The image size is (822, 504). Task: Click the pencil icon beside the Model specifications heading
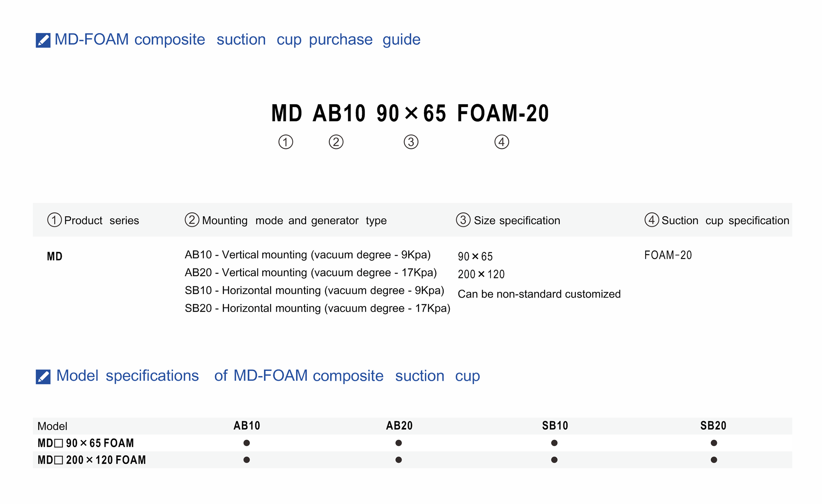[x=43, y=377]
